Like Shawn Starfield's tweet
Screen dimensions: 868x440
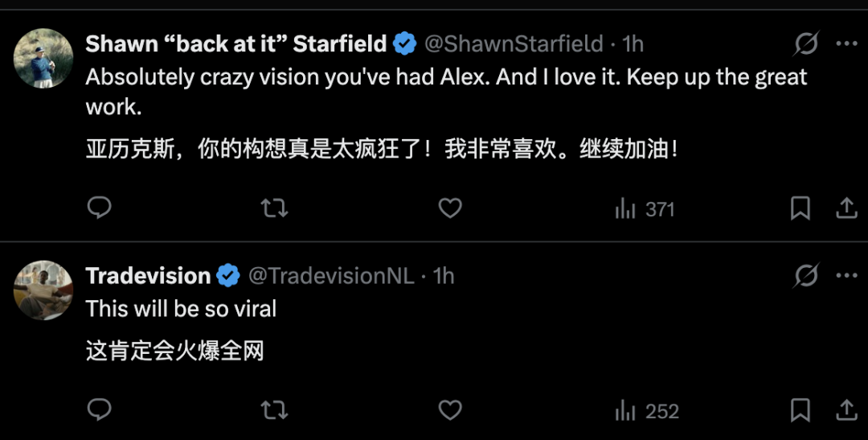click(x=450, y=209)
